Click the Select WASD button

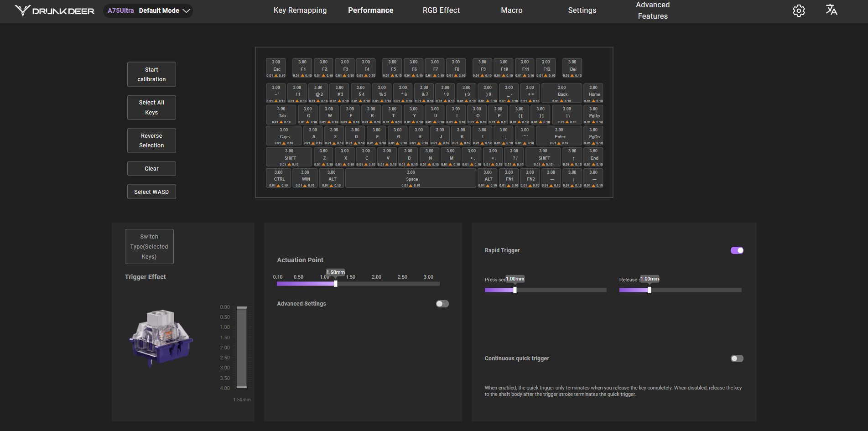pos(151,192)
